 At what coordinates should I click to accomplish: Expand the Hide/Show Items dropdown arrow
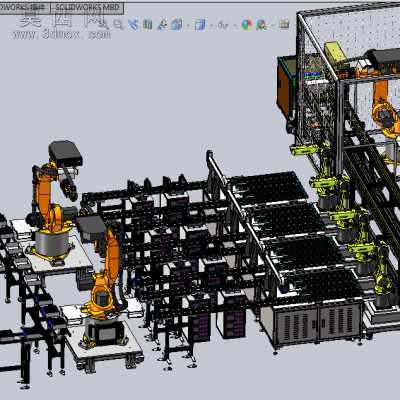pos(234,25)
